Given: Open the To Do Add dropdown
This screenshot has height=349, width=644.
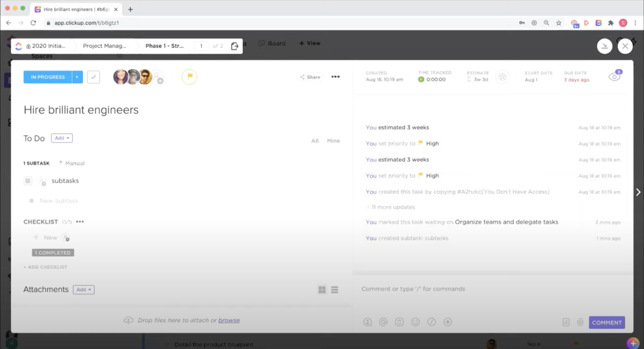Looking at the screenshot, I should coord(62,138).
